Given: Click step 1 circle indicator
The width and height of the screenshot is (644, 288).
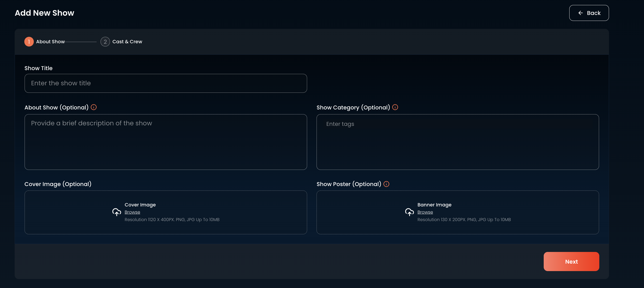Looking at the screenshot, I should [29, 42].
